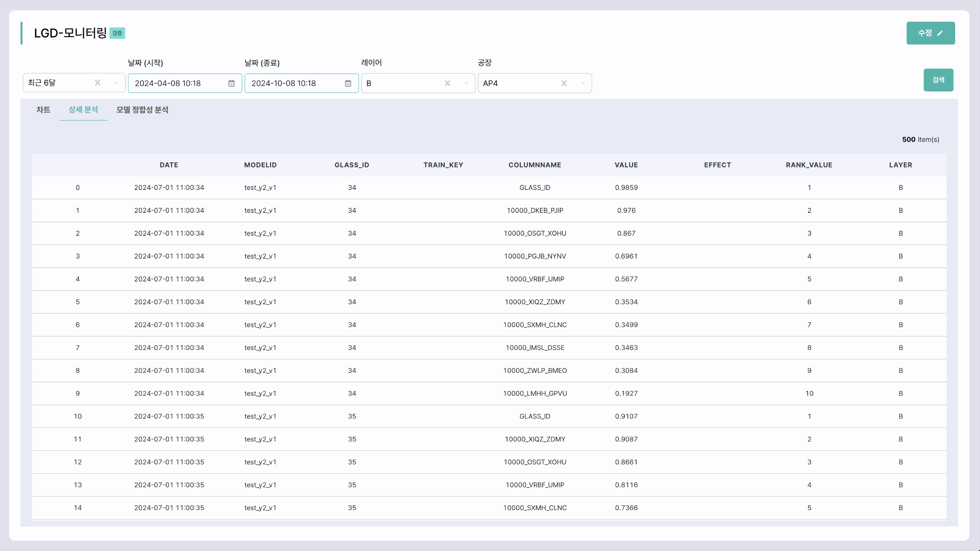Viewport: 980px width, 551px height.
Task: Click the COLUMNNAME column header
Action: point(535,165)
